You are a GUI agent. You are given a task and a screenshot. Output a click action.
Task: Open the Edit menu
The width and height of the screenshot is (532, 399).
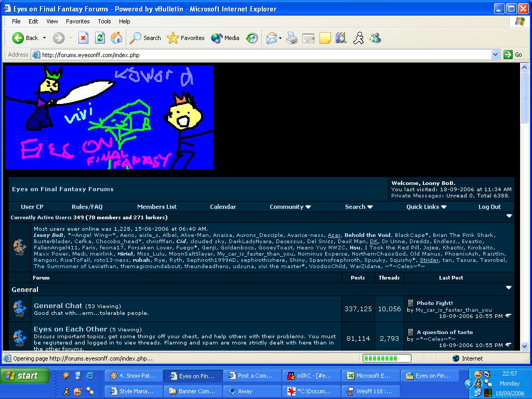click(x=33, y=21)
